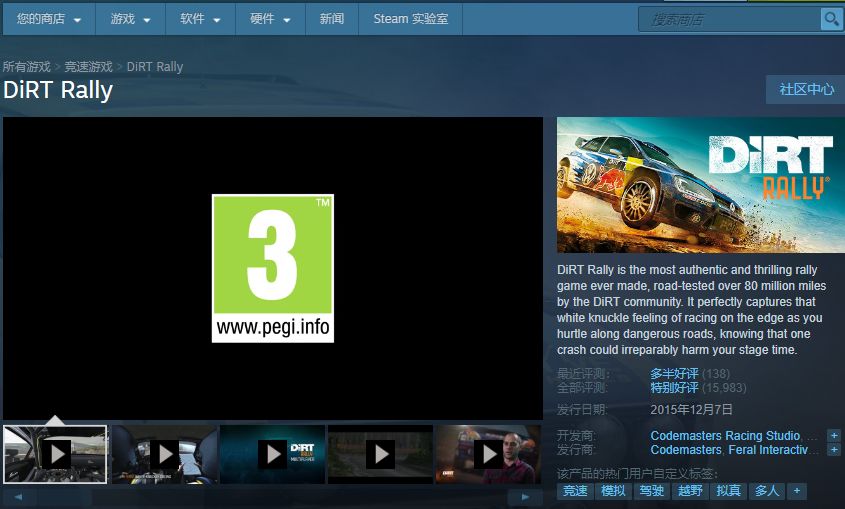The height and width of the screenshot is (509, 845).
Task: Open Codemasters Racing Studio developer link
Action: (x=725, y=435)
